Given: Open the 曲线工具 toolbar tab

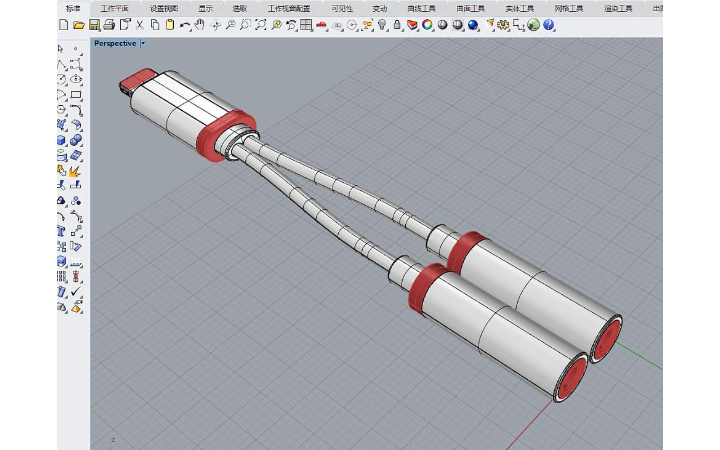Looking at the screenshot, I should (423, 8).
